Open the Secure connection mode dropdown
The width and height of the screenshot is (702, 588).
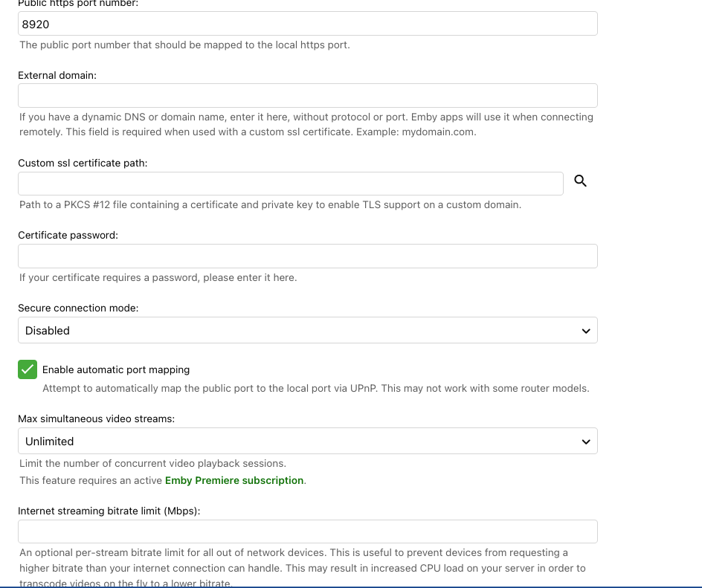click(x=307, y=330)
